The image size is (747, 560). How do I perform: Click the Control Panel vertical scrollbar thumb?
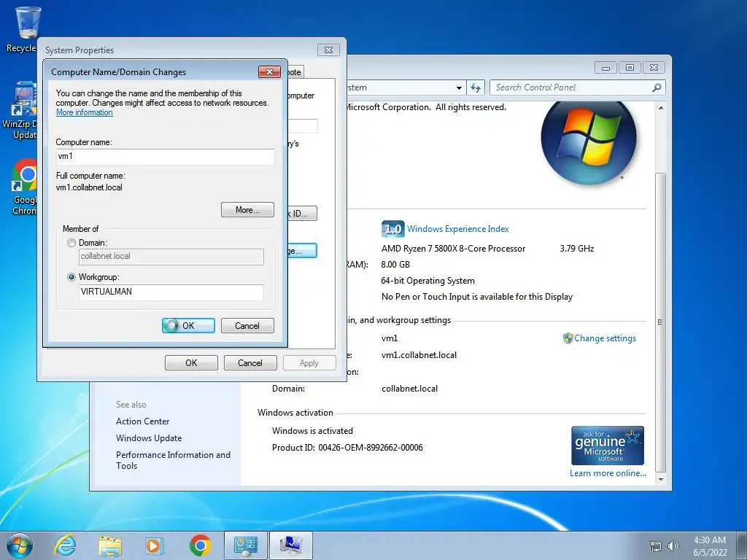point(661,322)
